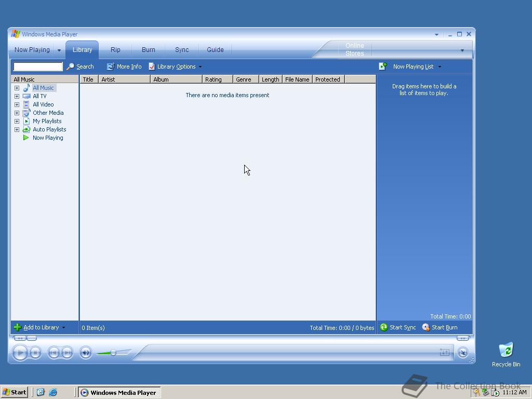
Task: Click the Previous track button
Action: click(54, 353)
